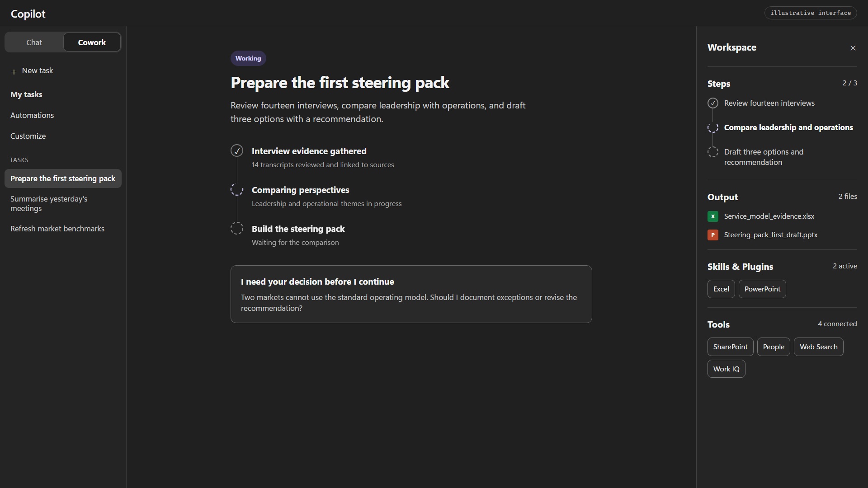Open Automations in the sidebar
The width and height of the screenshot is (868, 488).
(x=32, y=115)
